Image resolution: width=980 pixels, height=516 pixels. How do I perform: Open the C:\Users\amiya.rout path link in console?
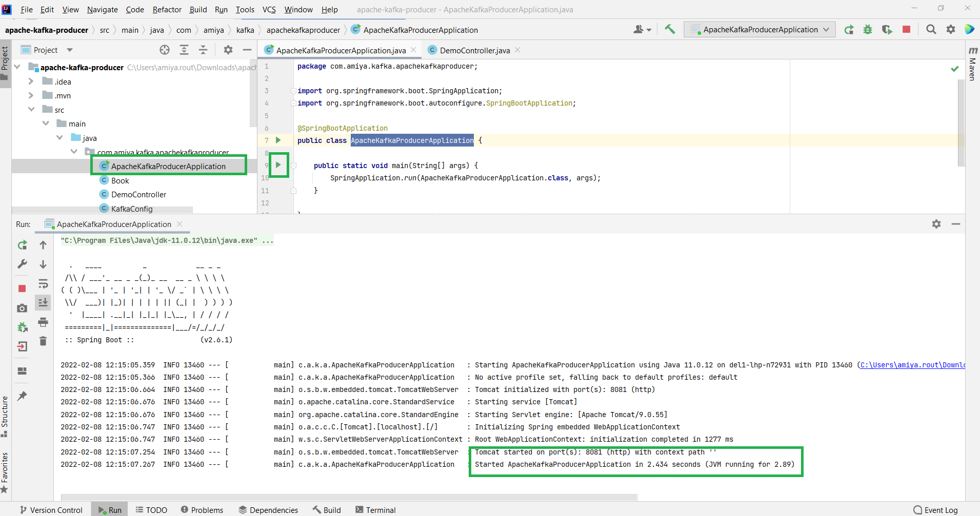pyautogui.click(x=912, y=365)
